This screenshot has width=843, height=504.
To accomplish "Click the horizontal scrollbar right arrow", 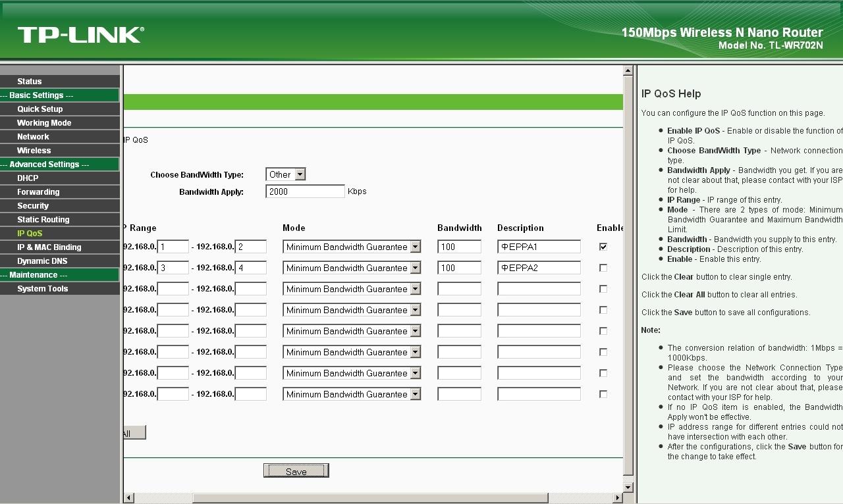I will coord(618,498).
